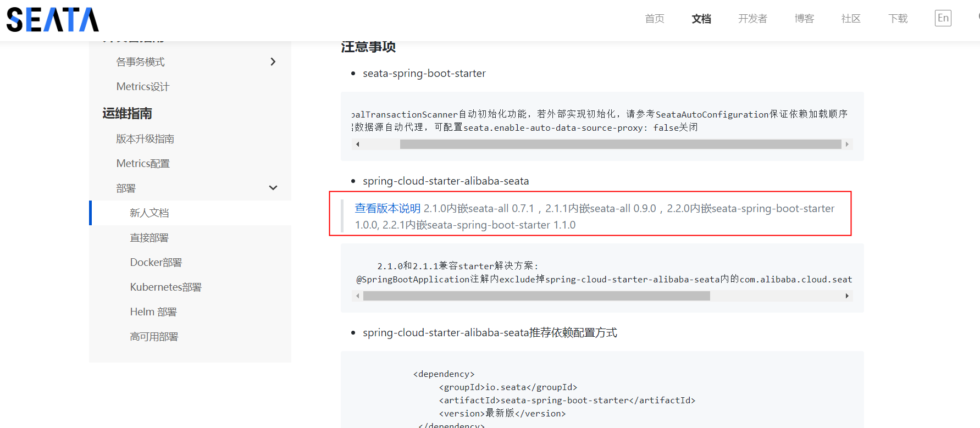The height and width of the screenshot is (428, 980).
Task: Open the SEATA logo homepage
Action: [x=53, y=20]
